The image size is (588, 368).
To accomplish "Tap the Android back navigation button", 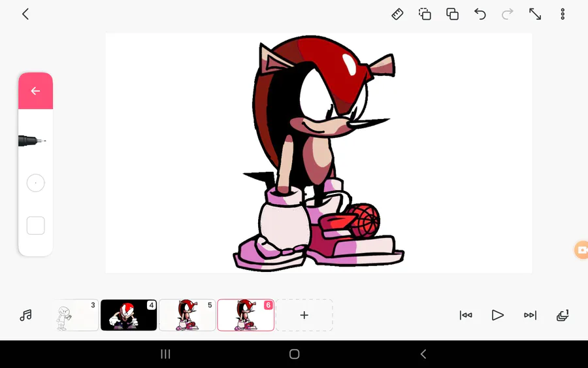I will (x=423, y=354).
